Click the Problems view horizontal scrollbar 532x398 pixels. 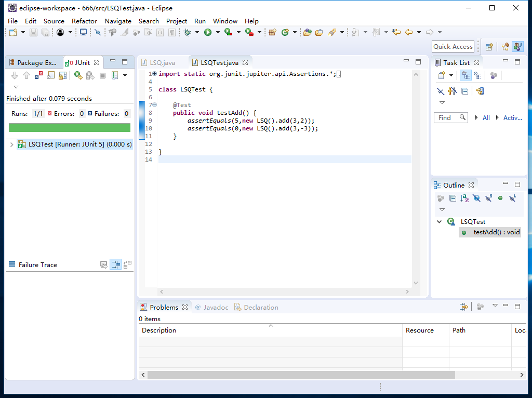[301, 375]
